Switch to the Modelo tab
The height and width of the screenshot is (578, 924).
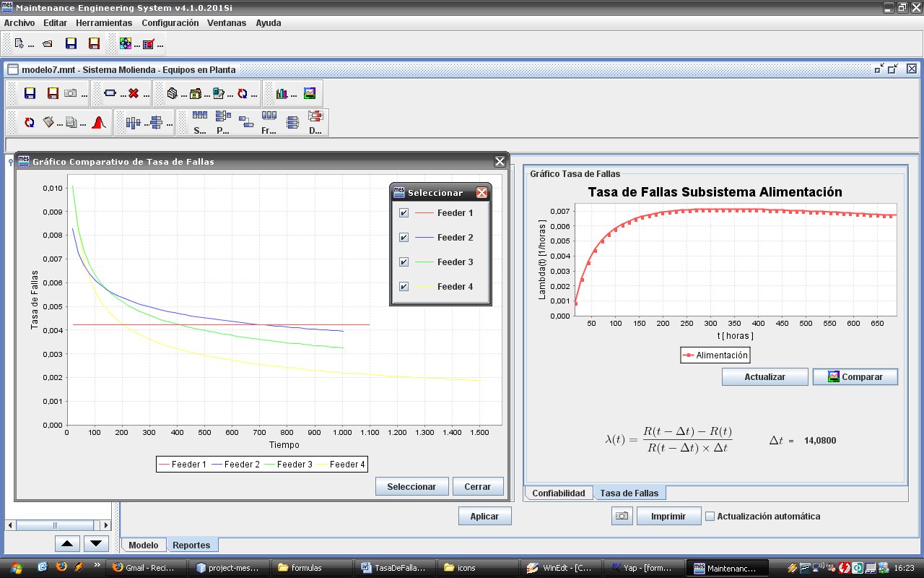(x=144, y=545)
